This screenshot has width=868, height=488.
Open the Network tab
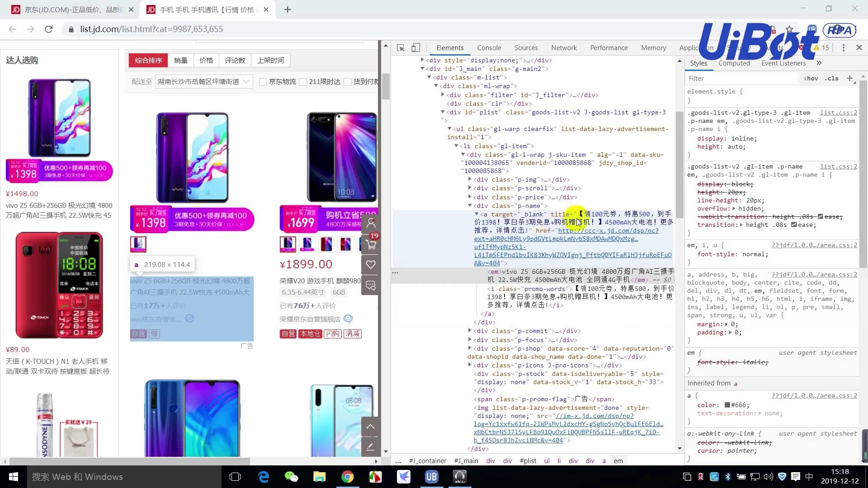(564, 48)
